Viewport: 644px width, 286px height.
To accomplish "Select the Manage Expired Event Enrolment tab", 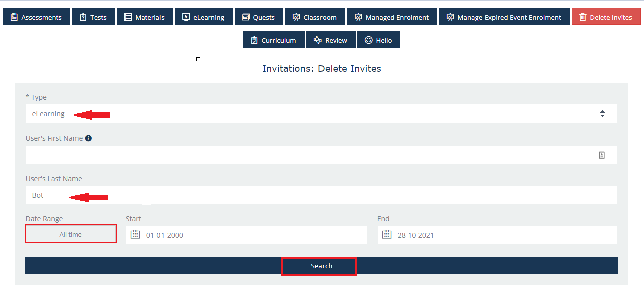I will tap(504, 17).
